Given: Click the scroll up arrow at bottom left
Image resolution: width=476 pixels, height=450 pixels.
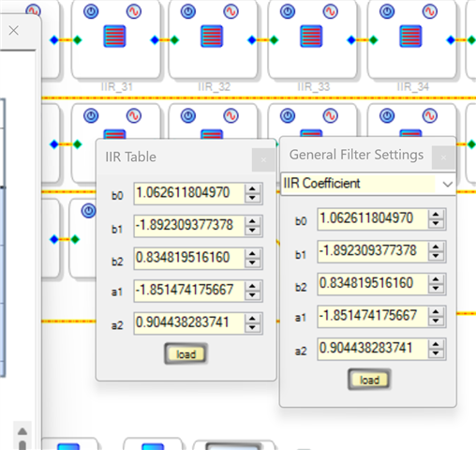Looking at the screenshot, I should [22, 431].
